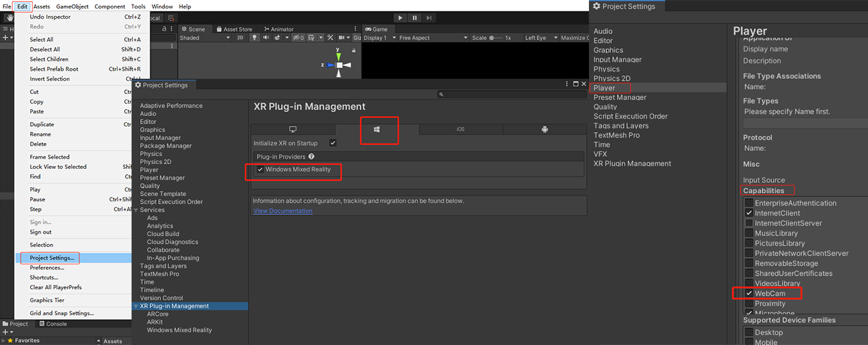Screen dimensions: 868x345
Task: Switch to the Animator tab
Action: (x=278, y=29)
